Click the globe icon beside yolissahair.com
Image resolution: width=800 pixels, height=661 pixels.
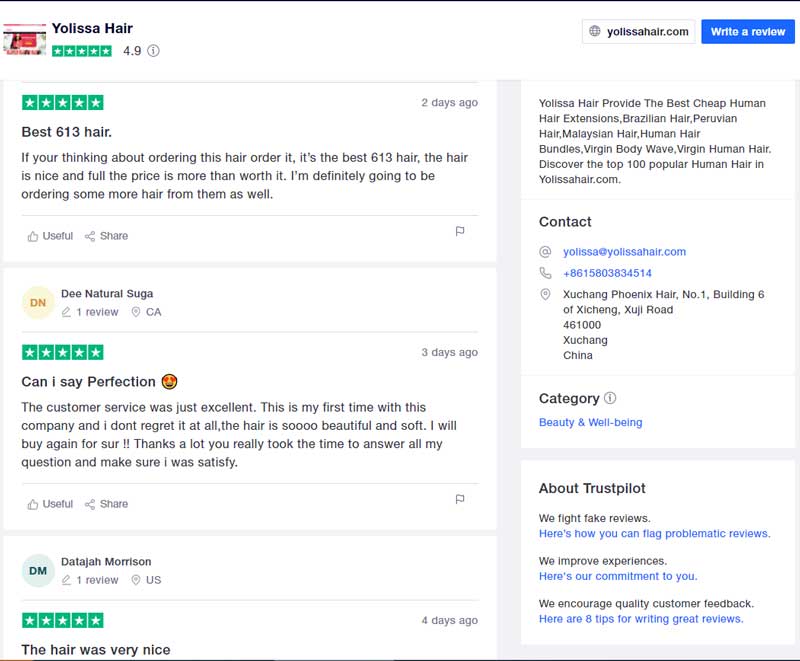coord(595,31)
